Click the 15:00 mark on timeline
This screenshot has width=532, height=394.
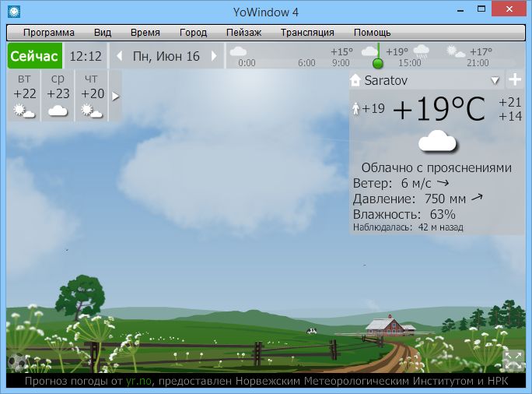point(410,63)
